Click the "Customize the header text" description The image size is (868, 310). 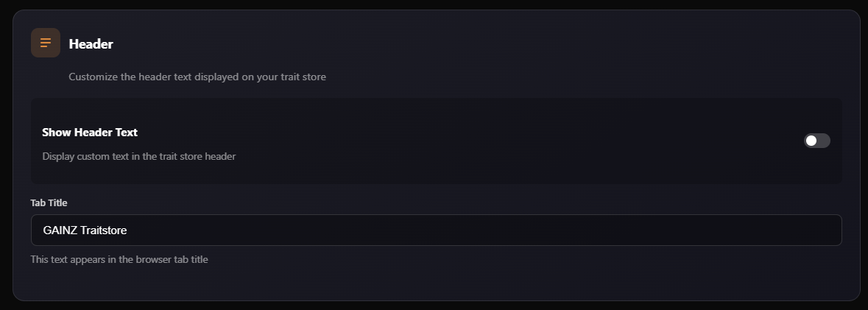click(x=197, y=77)
